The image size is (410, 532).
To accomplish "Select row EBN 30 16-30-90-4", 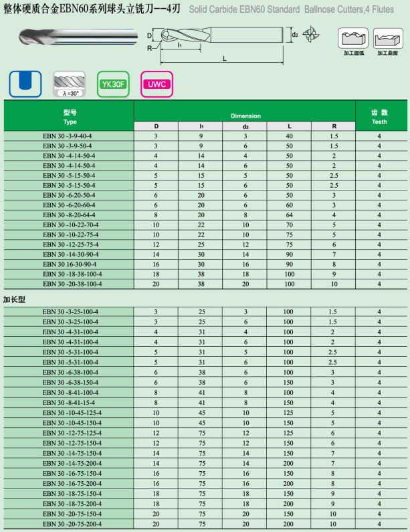I will point(205,264).
